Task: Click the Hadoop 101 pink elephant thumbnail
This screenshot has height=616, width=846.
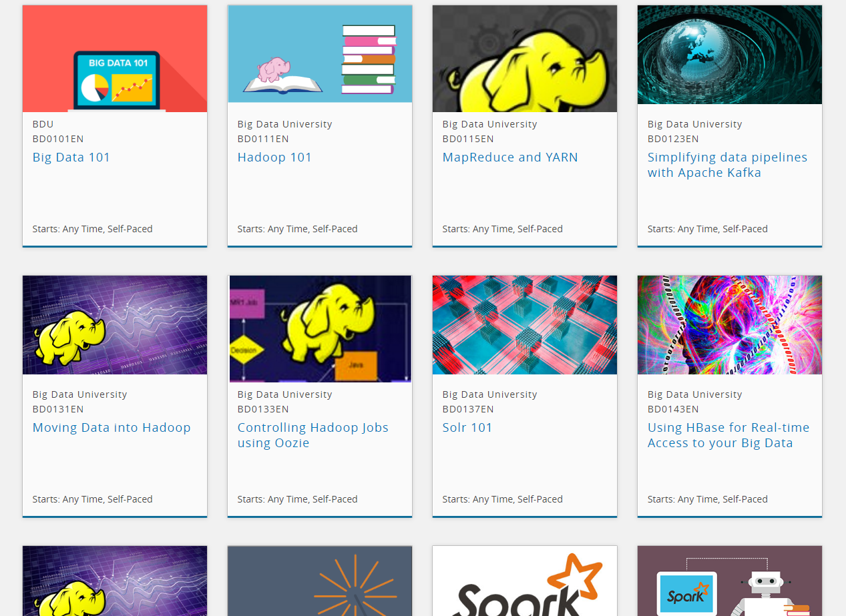Action: pyautogui.click(x=320, y=54)
